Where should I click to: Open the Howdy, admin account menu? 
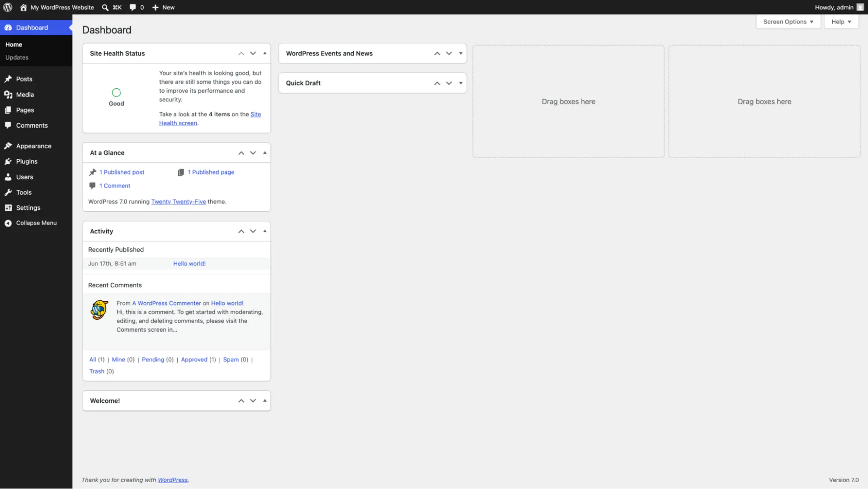click(839, 7)
